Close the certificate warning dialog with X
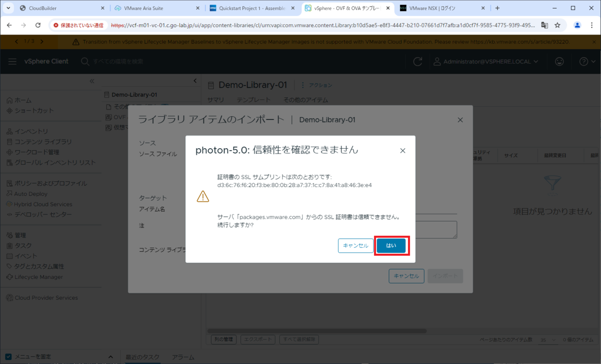The image size is (601, 364). point(403,150)
